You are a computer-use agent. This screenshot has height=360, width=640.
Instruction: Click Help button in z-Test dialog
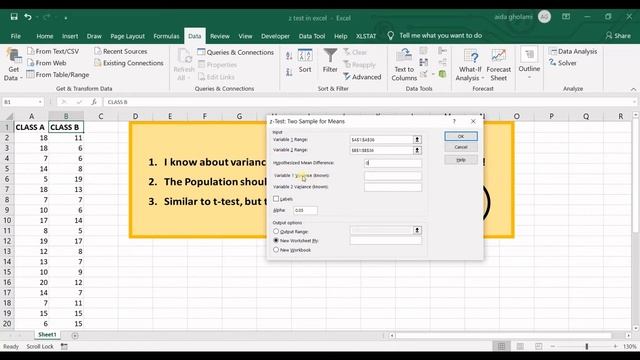[460, 160]
